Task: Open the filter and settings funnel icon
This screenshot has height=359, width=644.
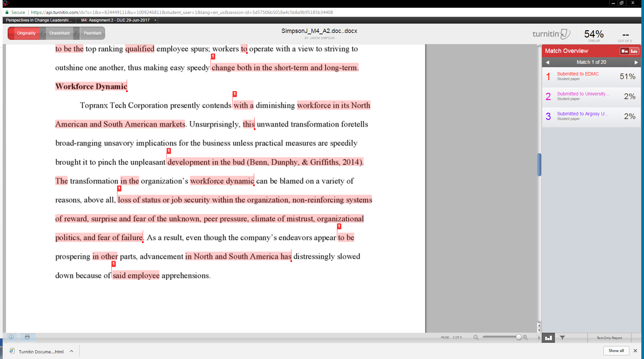Action: click(562, 338)
